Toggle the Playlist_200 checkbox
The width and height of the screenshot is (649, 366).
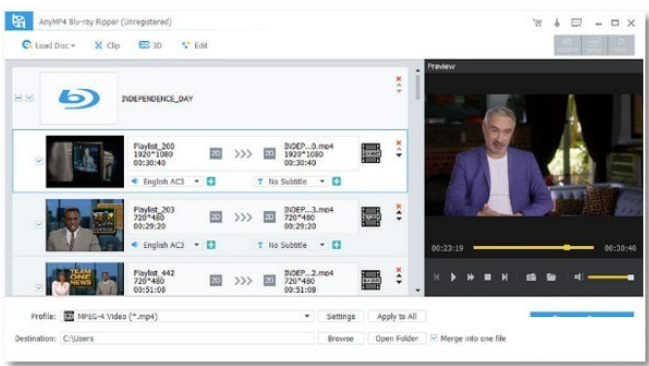tap(39, 161)
